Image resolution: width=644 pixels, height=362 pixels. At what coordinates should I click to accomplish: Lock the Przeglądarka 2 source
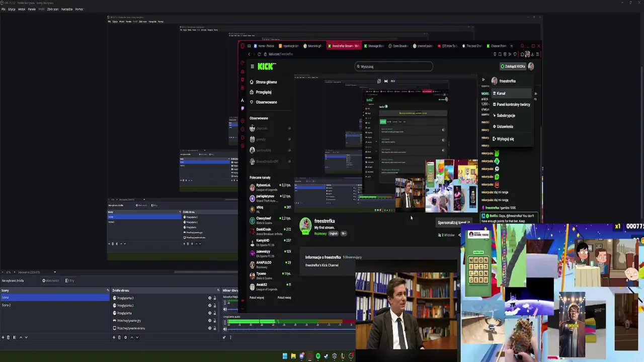click(x=215, y=306)
